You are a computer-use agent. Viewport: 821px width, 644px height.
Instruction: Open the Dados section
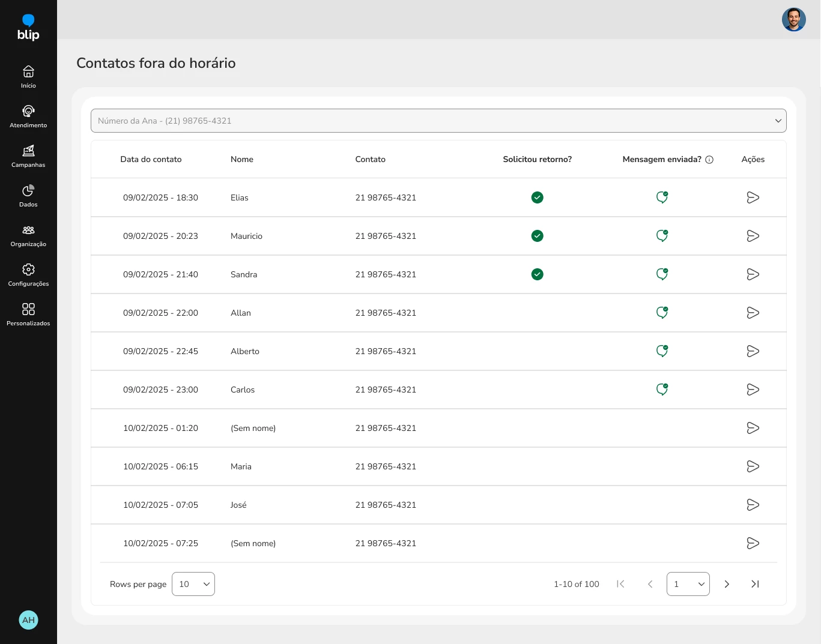(28, 196)
